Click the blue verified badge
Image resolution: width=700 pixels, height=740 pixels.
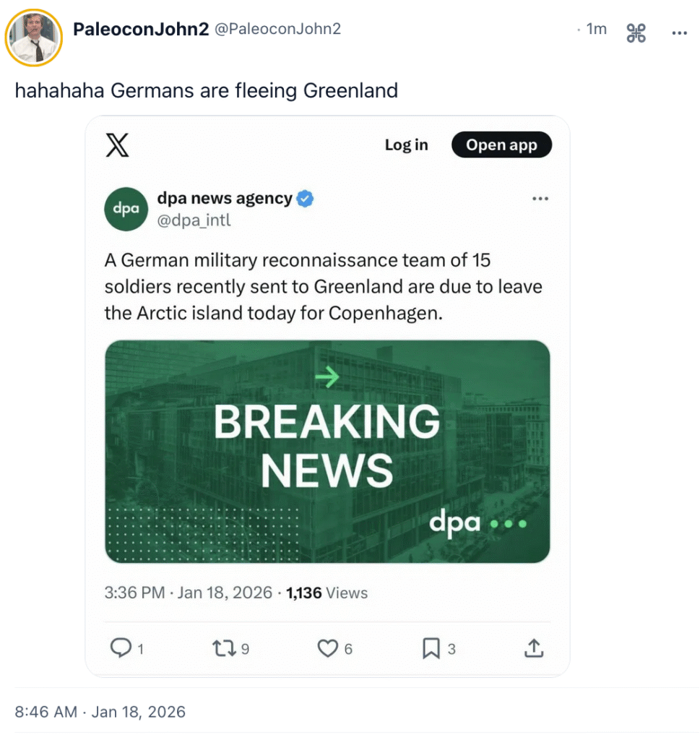[306, 199]
